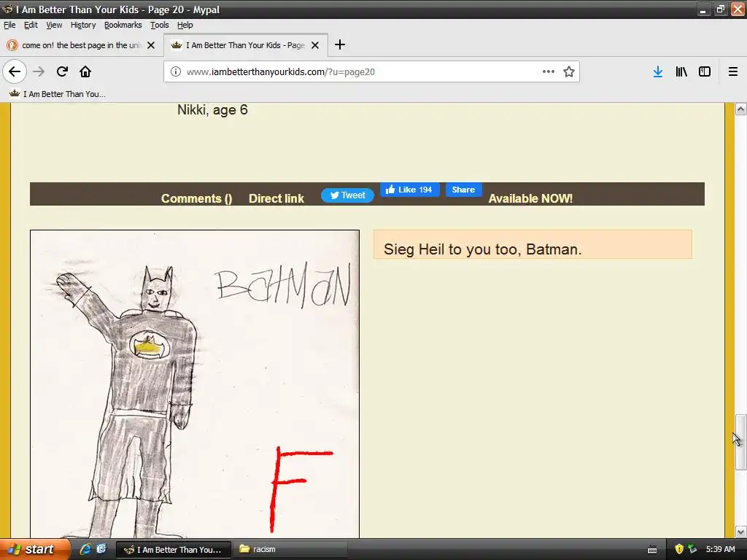
Task: Launch Internet Explorer from quick launch
Action: point(85,549)
